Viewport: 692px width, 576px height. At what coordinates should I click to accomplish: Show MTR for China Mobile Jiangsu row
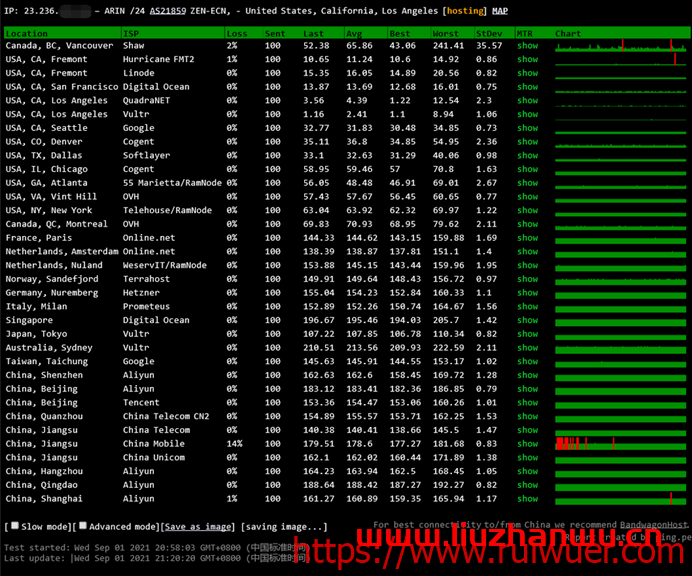click(527, 444)
